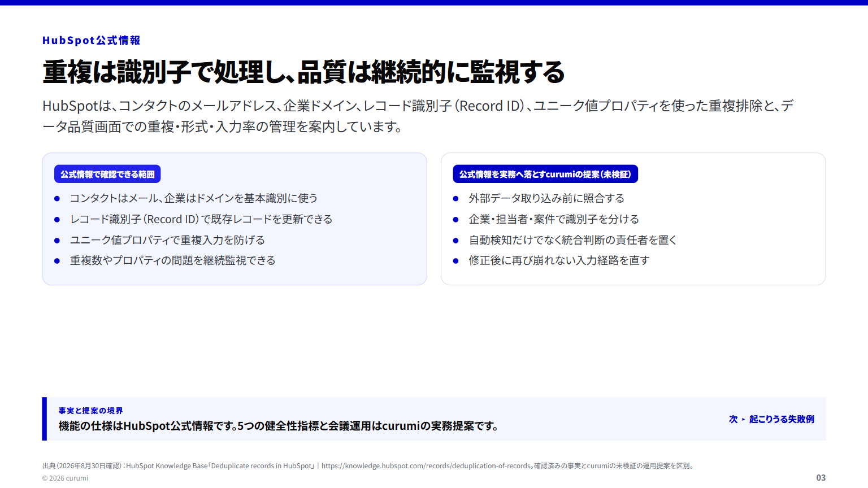Click the 'HubSpot公式情報' section label

[91, 41]
